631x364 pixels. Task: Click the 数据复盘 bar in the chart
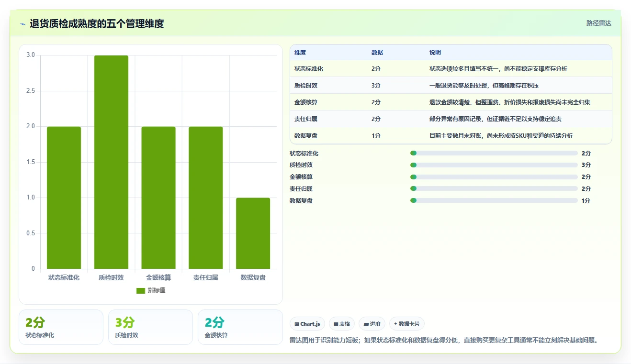tap(253, 233)
